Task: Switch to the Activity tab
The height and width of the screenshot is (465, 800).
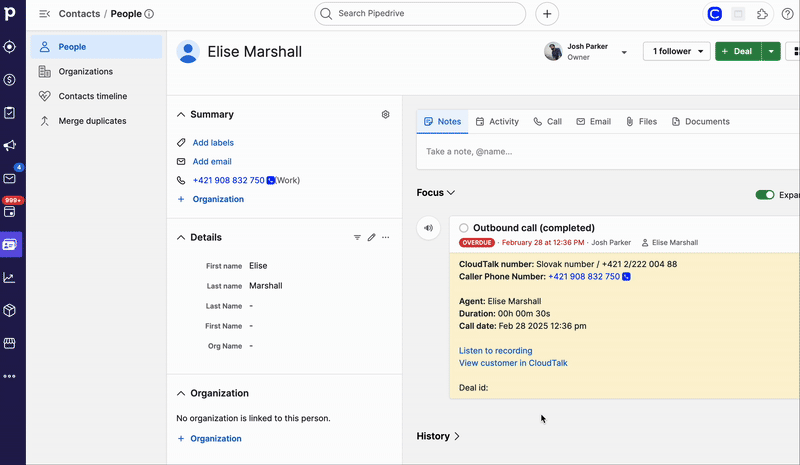Action: [x=497, y=122]
